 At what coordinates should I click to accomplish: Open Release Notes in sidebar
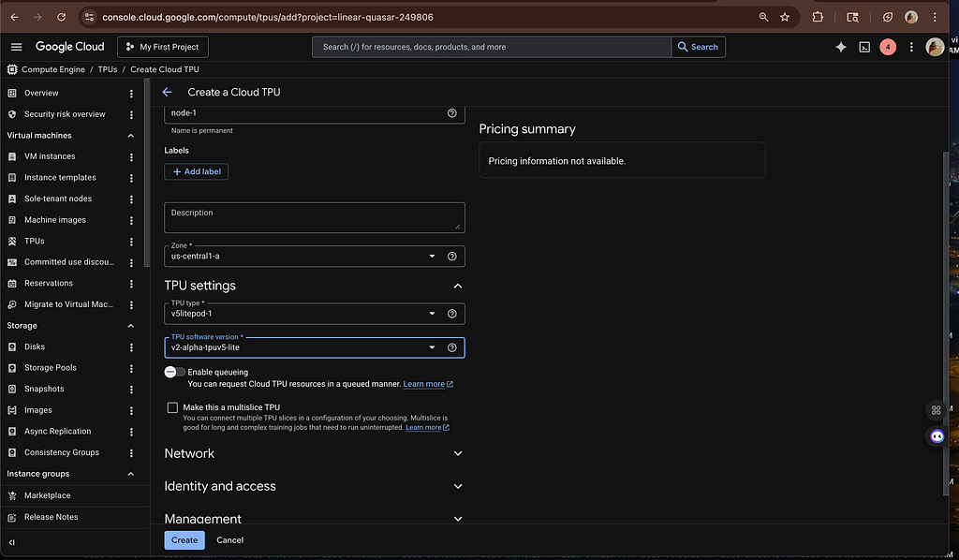51,517
